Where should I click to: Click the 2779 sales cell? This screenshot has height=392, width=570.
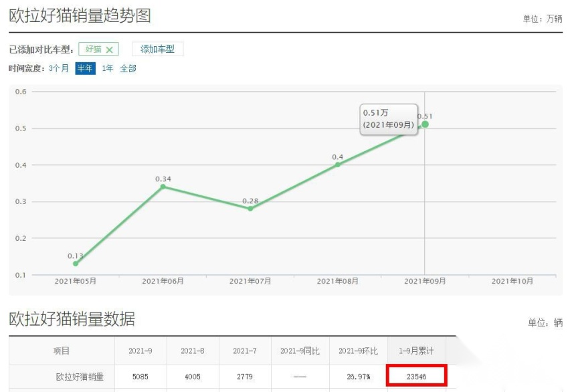click(x=245, y=377)
